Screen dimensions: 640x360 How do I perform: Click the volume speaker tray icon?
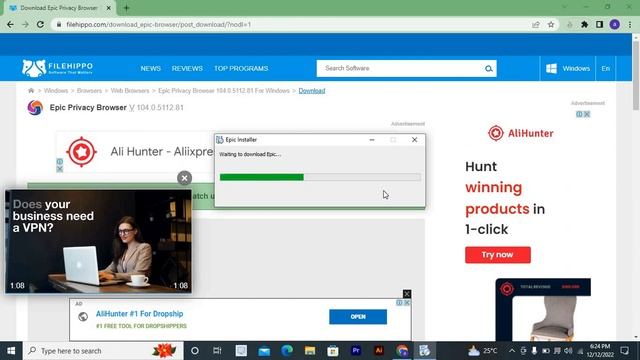[x=568, y=351]
